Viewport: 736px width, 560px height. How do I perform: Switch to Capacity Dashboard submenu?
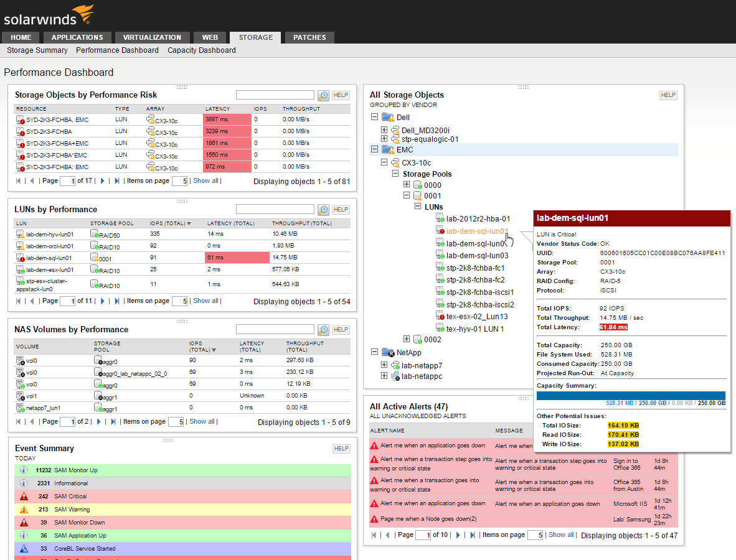coord(201,50)
